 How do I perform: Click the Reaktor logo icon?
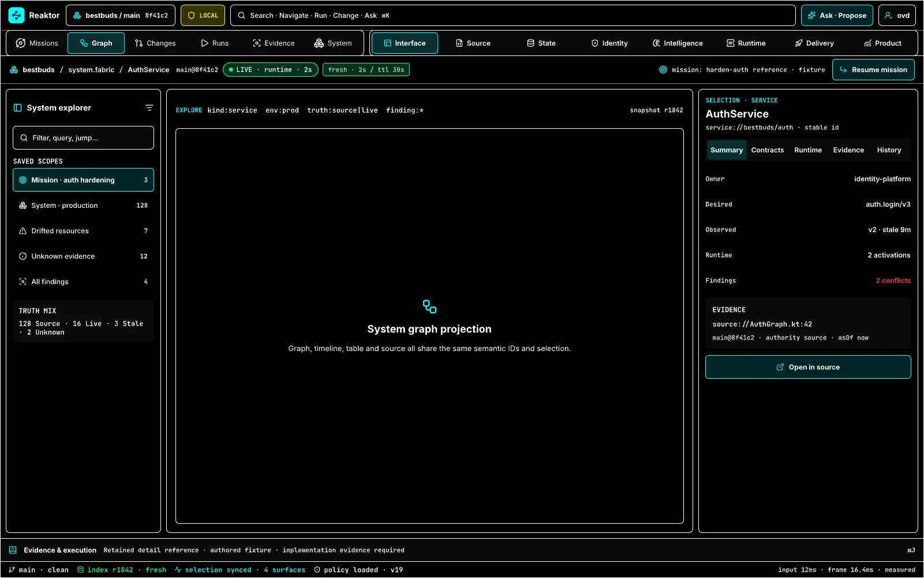(x=16, y=16)
